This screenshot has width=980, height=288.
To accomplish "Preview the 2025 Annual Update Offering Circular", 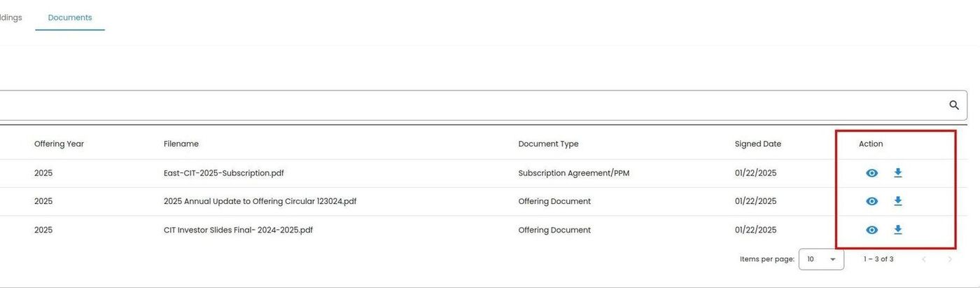I will [x=871, y=201].
